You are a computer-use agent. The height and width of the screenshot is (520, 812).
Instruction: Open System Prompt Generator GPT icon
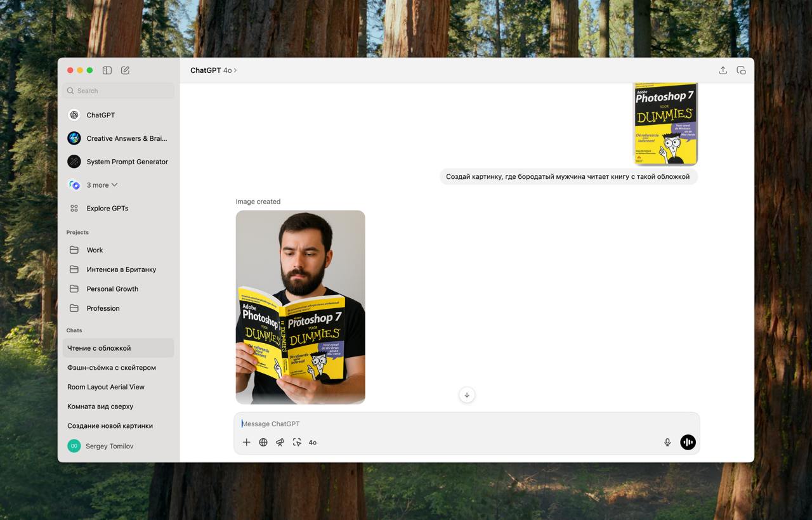click(x=74, y=162)
